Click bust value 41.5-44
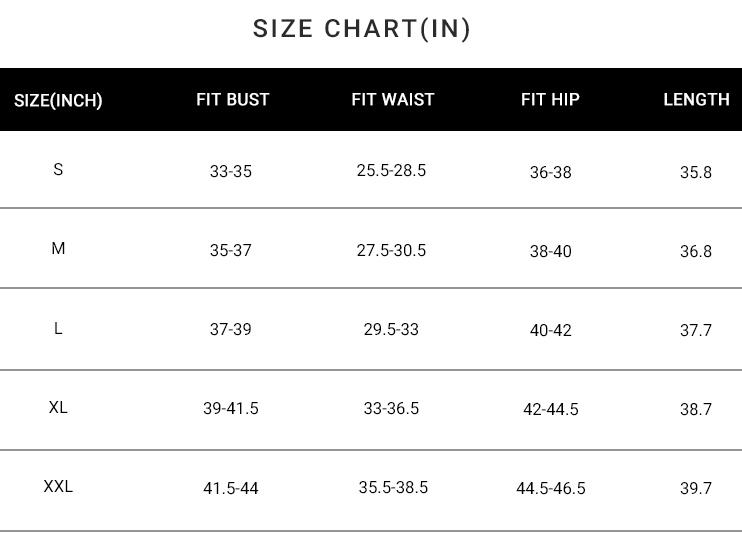 [231, 488]
